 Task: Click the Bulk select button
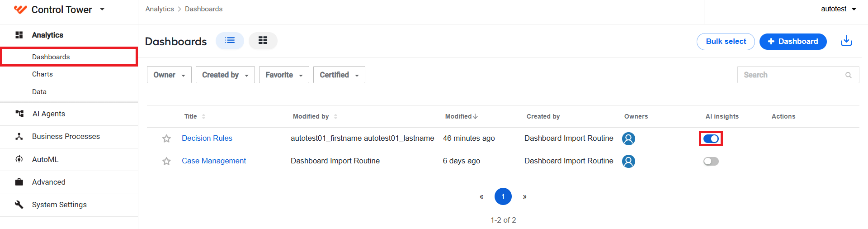(x=726, y=41)
